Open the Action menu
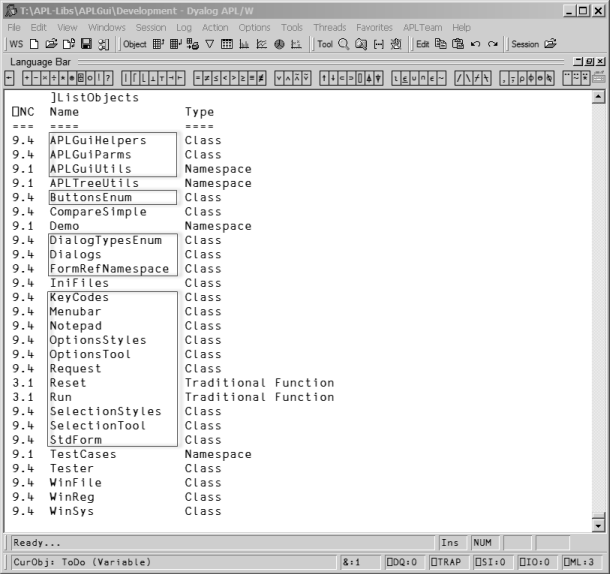The width and height of the screenshot is (610, 574). [215, 28]
